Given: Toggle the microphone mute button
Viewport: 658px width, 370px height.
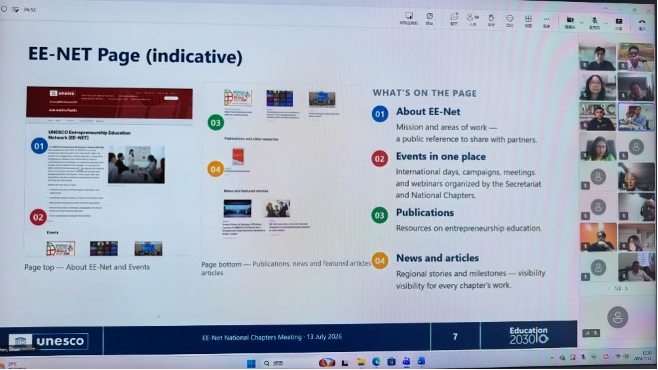Looking at the screenshot, I should (x=594, y=22).
